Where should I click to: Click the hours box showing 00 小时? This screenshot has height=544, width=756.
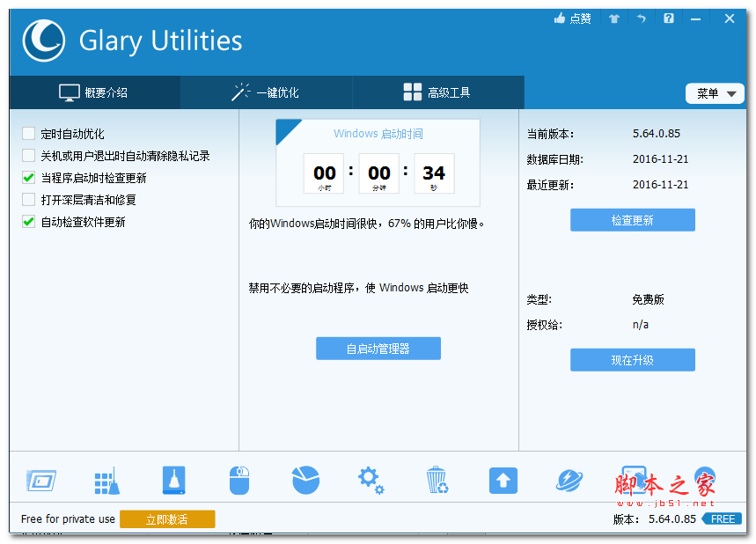pos(324,173)
